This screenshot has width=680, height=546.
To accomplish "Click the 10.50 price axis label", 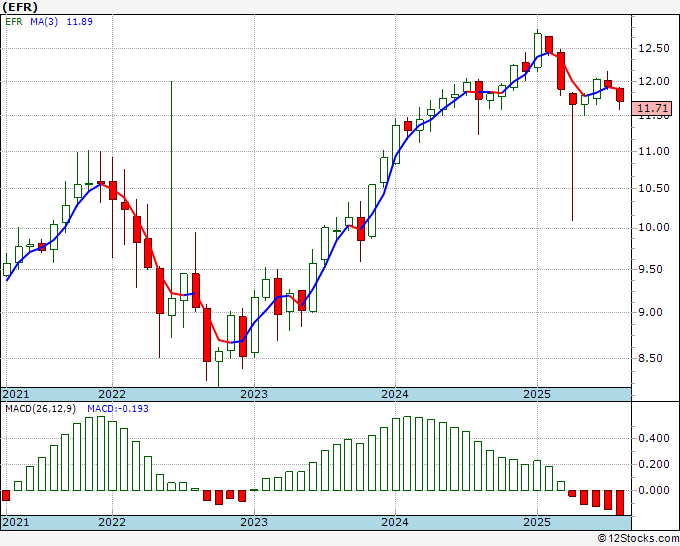I will [654, 188].
